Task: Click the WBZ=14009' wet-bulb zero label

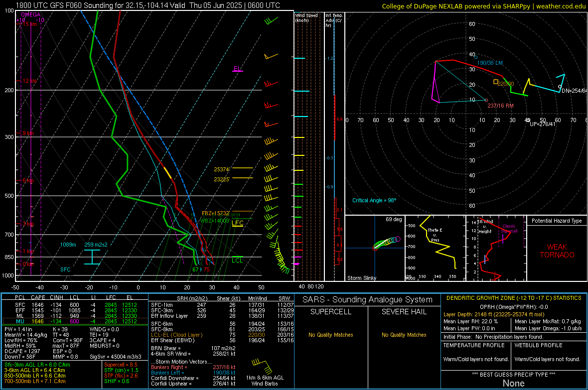Action: pos(214,221)
